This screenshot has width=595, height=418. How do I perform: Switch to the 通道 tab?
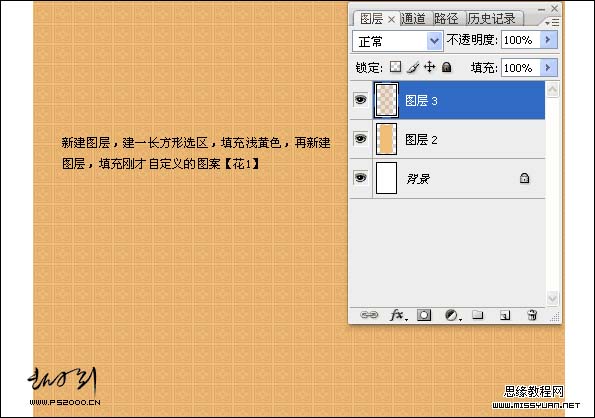coord(413,18)
